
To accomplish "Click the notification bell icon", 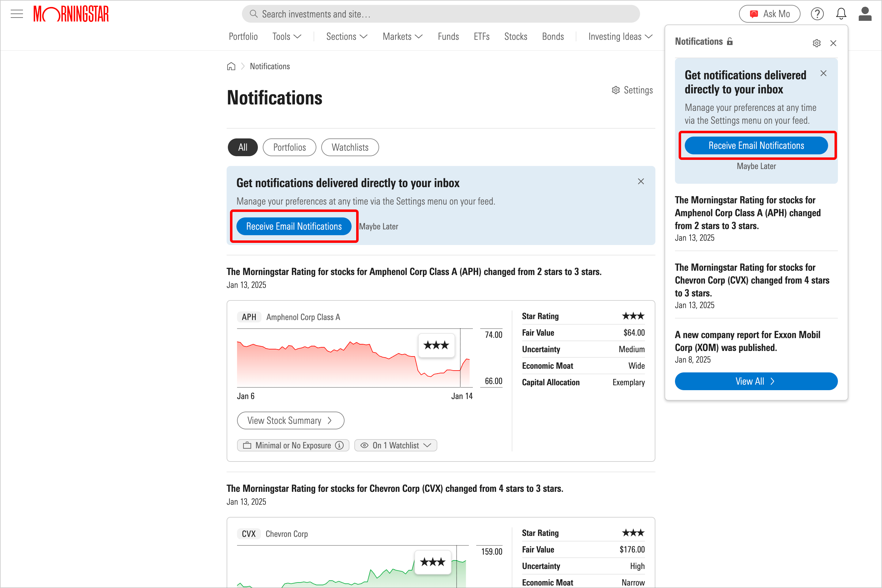I will (x=841, y=13).
